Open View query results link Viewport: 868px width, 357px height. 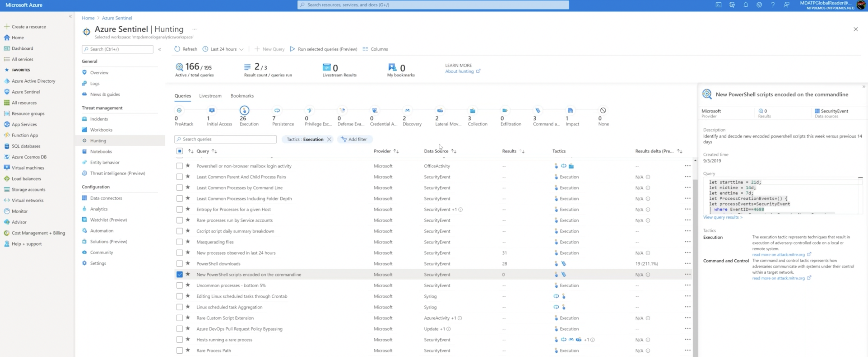(x=722, y=217)
